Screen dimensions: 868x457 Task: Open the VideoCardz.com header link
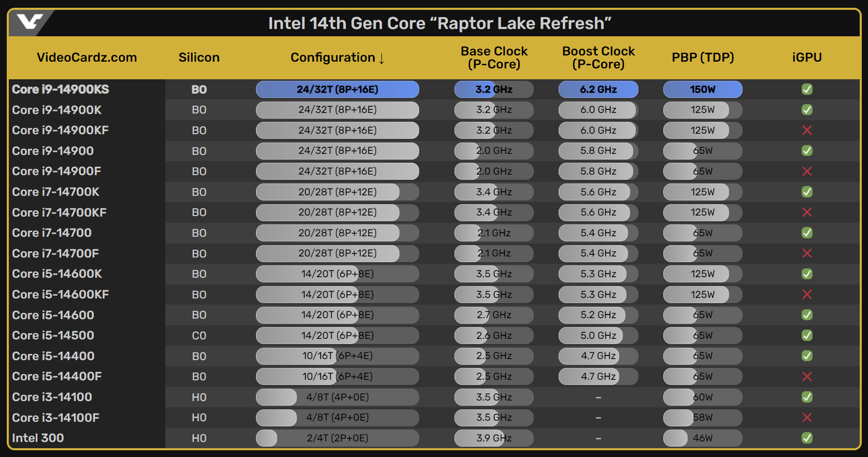pos(87,58)
